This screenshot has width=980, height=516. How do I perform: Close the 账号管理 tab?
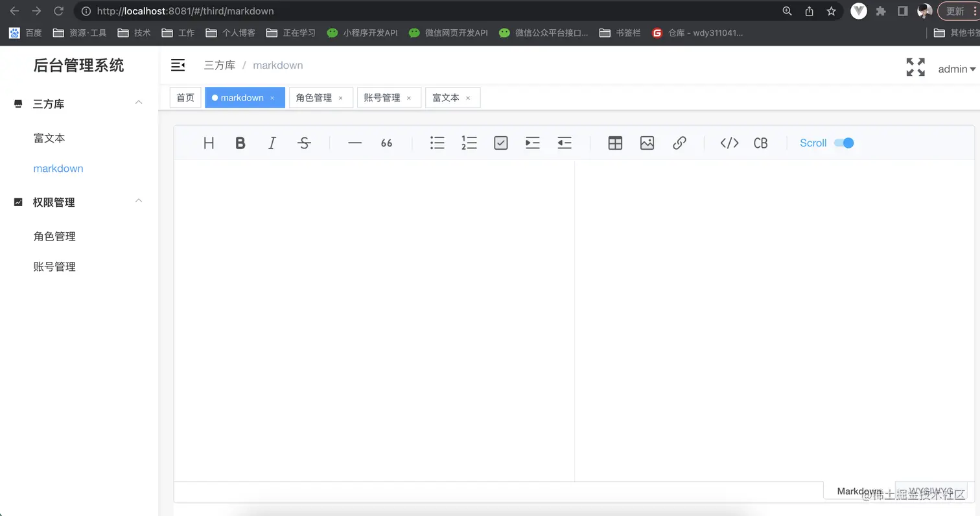tap(409, 98)
